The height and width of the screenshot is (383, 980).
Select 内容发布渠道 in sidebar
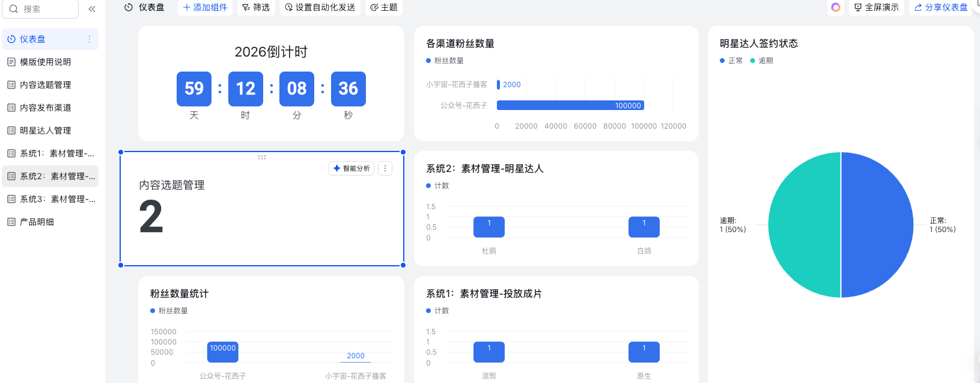tap(45, 108)
